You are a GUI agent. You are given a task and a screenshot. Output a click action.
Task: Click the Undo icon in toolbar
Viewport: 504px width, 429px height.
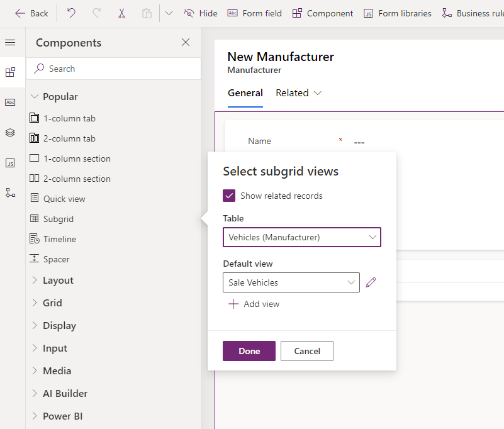point(71,13)
